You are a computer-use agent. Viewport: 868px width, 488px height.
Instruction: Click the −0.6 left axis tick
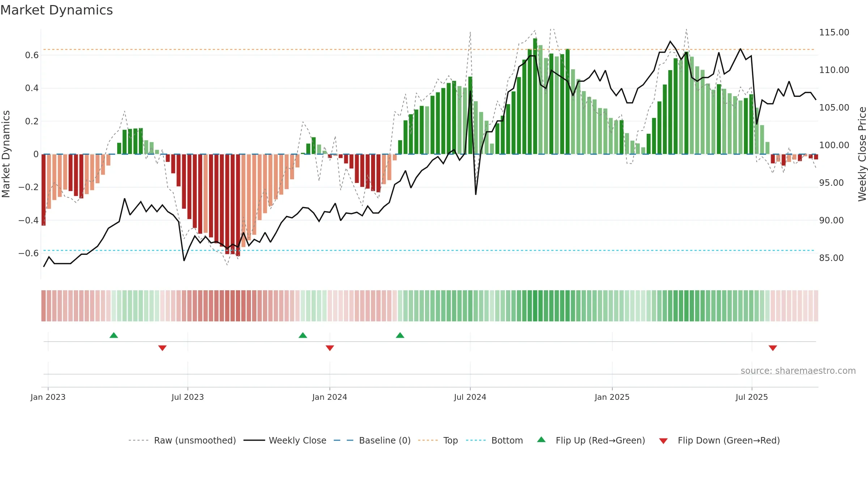[29, 253]
